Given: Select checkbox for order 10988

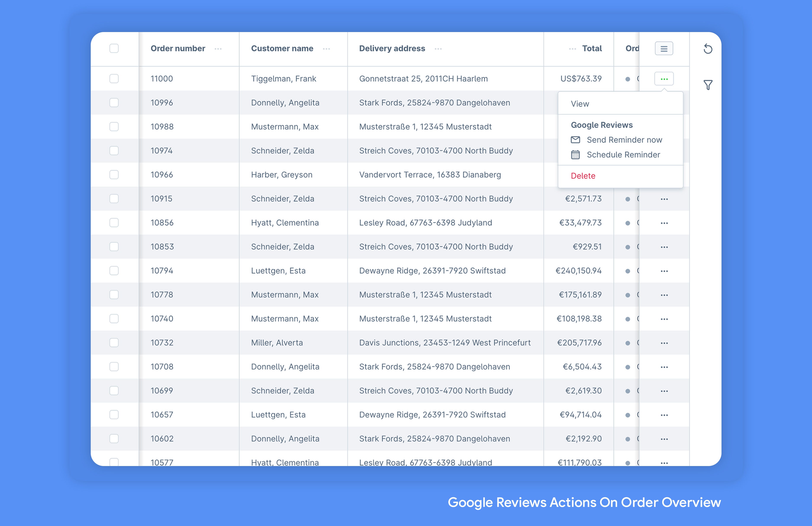Looking at the screenshot, I should point(114,127).
